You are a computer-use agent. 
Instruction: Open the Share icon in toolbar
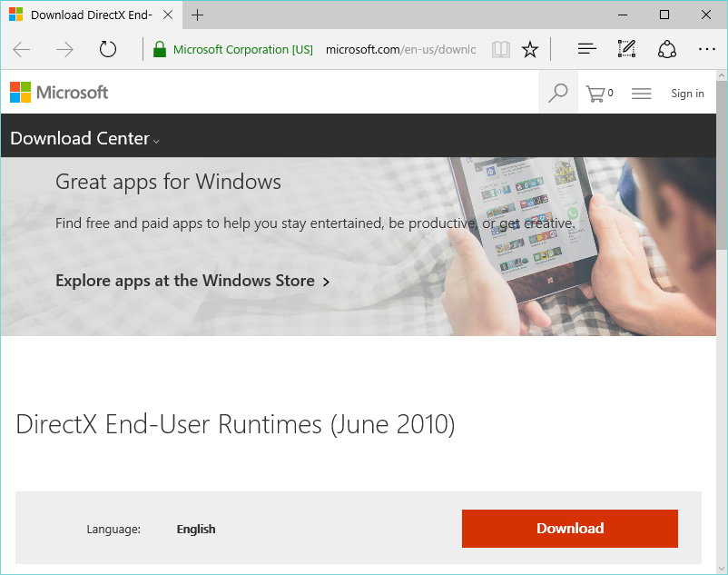pyautogui.click(x=667, y=49)
